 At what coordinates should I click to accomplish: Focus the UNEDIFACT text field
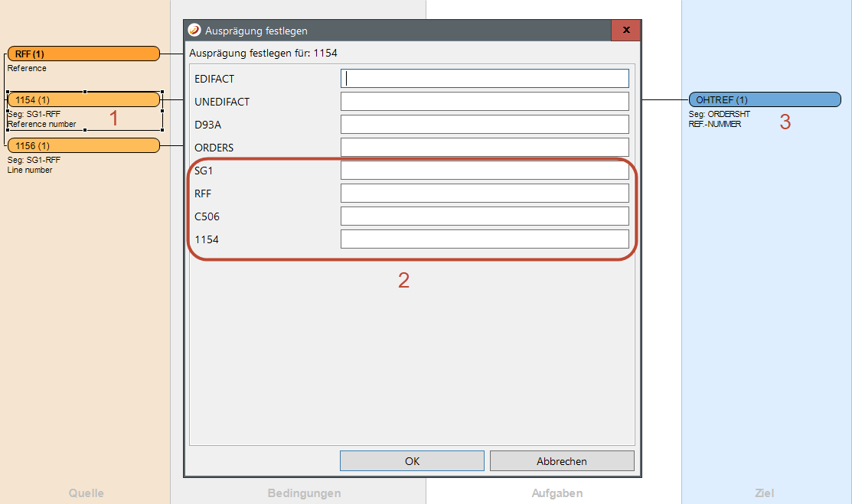485,102
